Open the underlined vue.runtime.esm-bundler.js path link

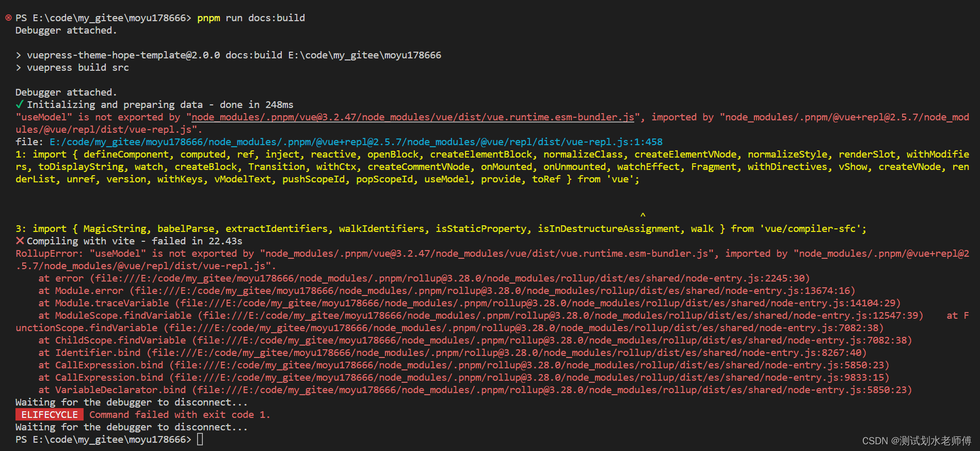pyautogui.click(x=413, y=117)
